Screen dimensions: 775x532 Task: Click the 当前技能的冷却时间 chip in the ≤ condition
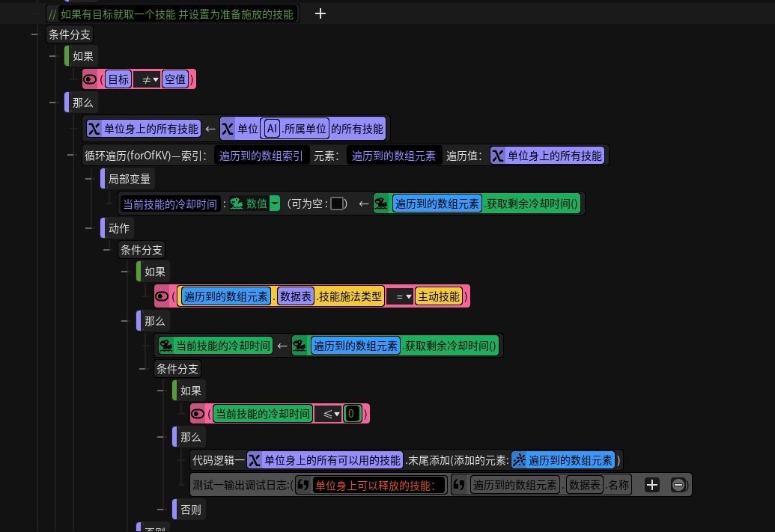263,414
